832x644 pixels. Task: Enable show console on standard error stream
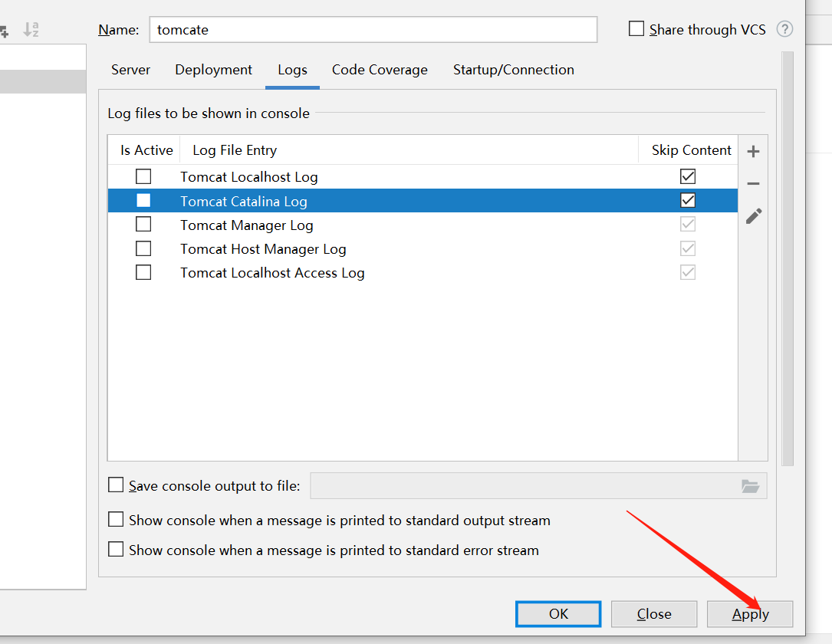pos(116,549)
